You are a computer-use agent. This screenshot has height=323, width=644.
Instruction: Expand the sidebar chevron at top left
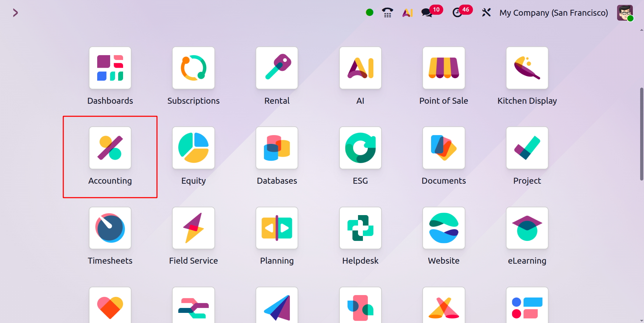tap(15, 13)
